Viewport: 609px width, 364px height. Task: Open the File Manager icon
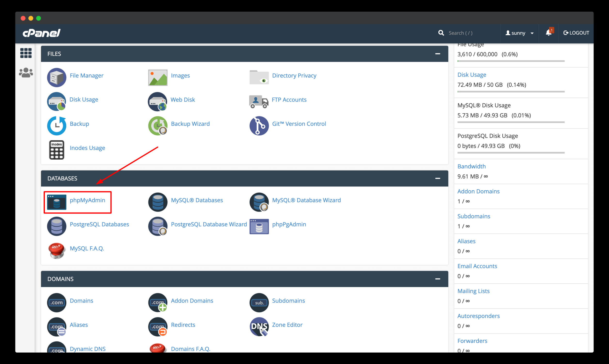point(57,77)
